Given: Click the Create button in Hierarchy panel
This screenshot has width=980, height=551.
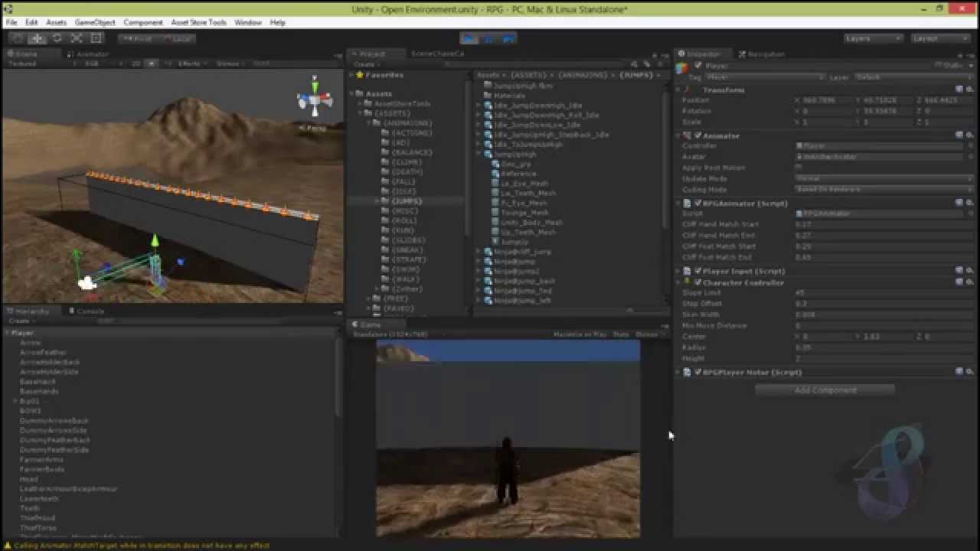Looking at the screenshot, I should coord(20,321).
